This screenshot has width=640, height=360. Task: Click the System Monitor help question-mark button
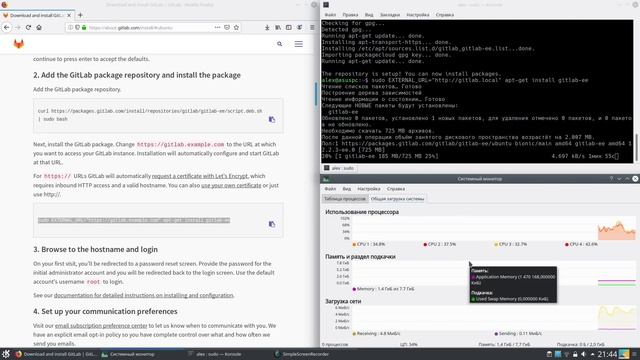(611, 179)
